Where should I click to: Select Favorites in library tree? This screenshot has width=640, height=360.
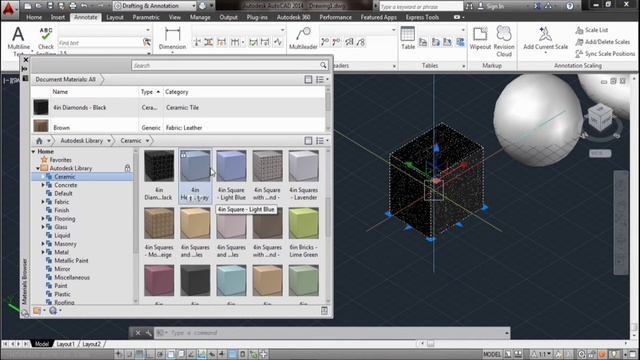(60, 160)
